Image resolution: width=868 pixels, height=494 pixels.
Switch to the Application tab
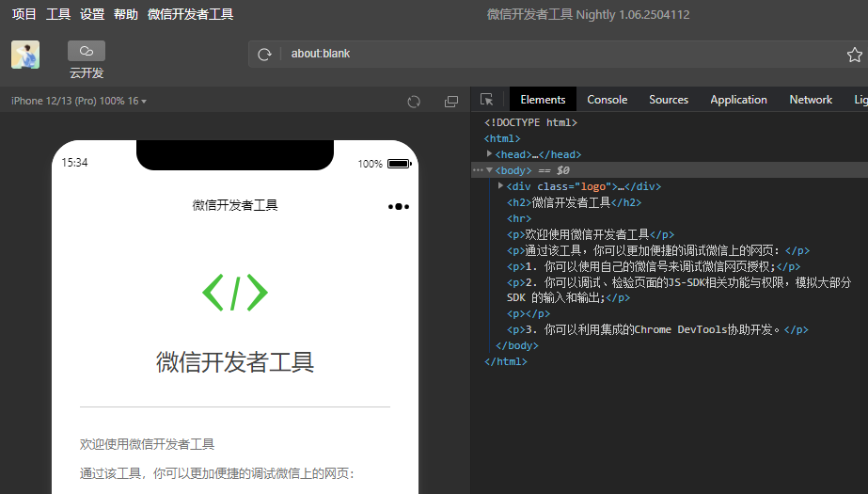coord(738,100)
